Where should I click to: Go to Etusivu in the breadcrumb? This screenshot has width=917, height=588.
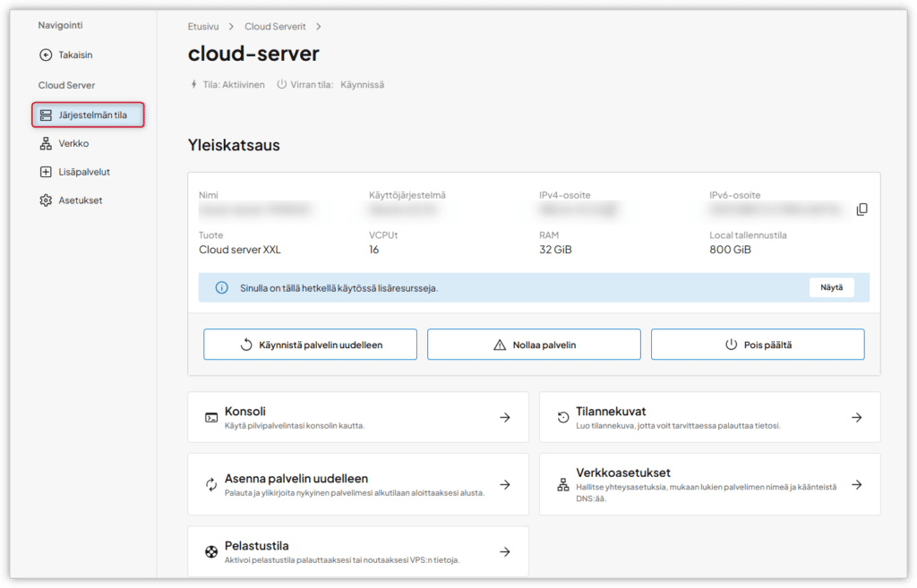pos(203,27)
